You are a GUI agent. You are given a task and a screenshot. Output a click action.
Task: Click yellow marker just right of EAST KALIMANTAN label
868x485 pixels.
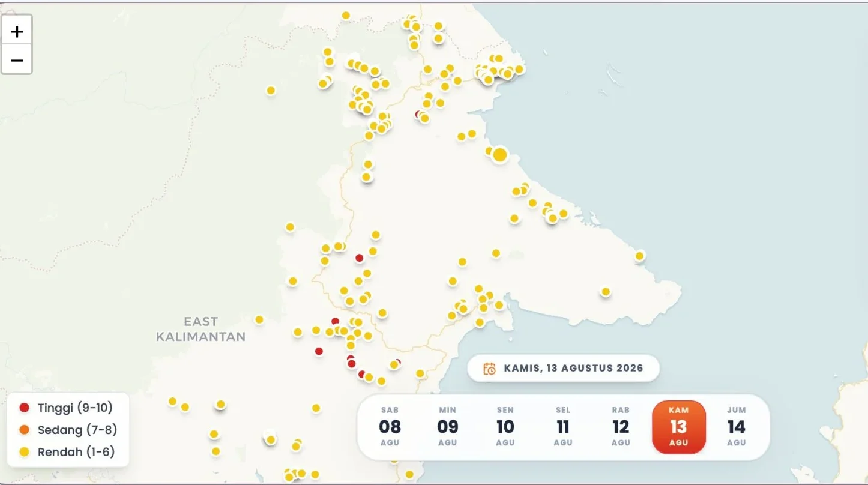(259, 319)
